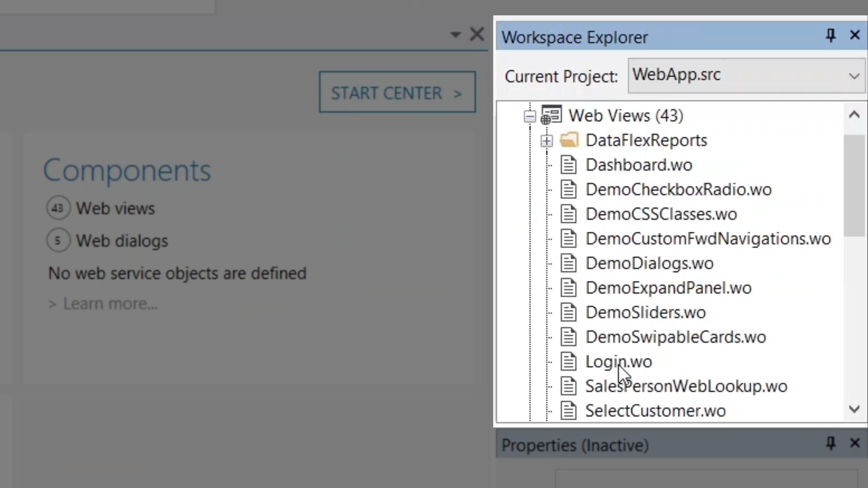Pin the Workspace Explorer panel
868x488 pixels.
(x=830, y=35)
